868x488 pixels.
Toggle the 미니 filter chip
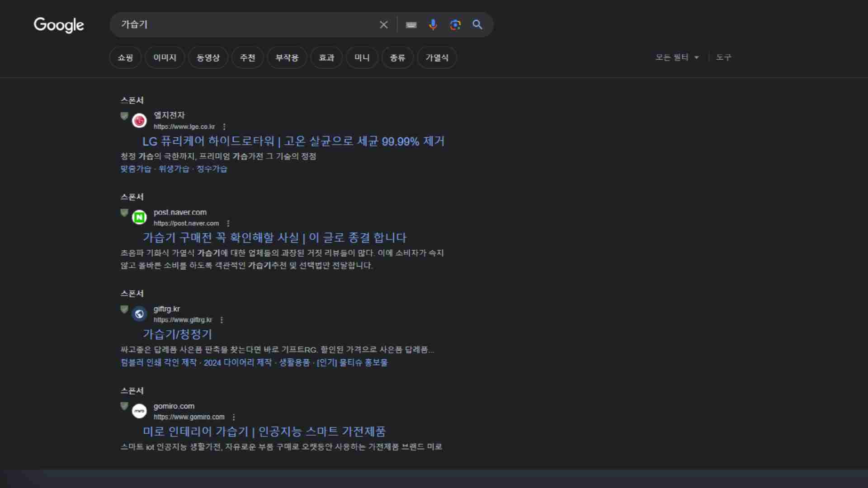coord(362,57)
